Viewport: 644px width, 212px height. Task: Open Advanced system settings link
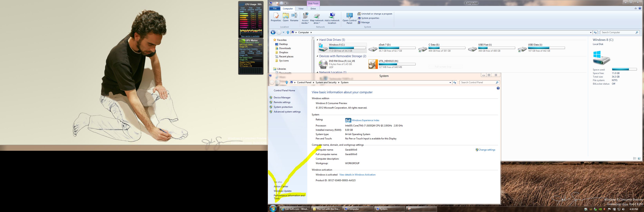287,112
